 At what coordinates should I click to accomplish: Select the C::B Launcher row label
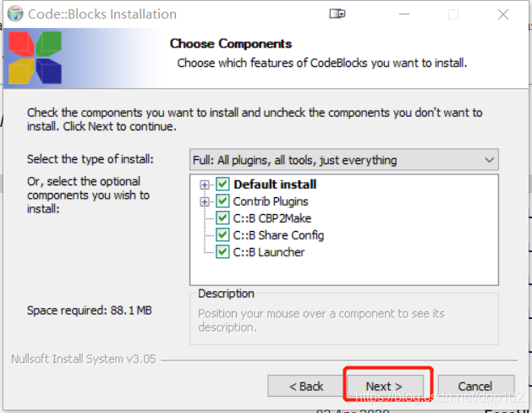269,252
